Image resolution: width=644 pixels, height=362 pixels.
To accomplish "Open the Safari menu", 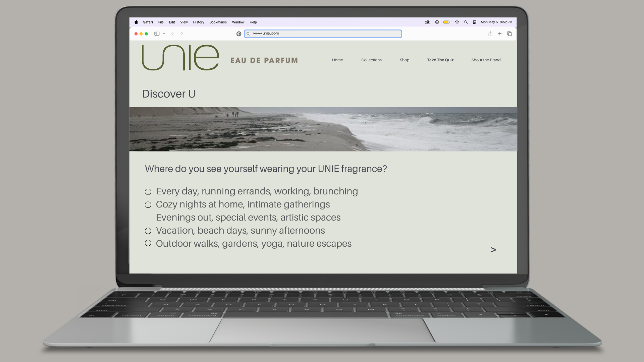I will pos(148,22).
